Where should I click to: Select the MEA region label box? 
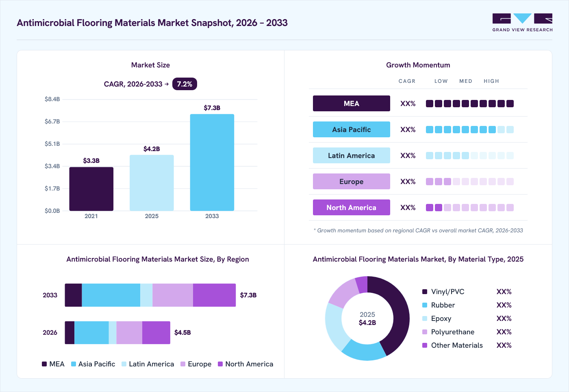pyautogui.click(x=352, y=104)
